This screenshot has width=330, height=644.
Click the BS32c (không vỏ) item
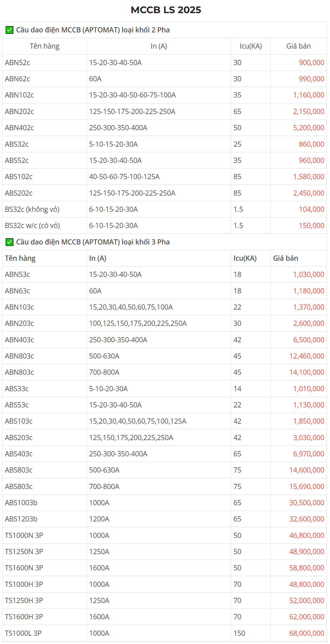(32, 209)
